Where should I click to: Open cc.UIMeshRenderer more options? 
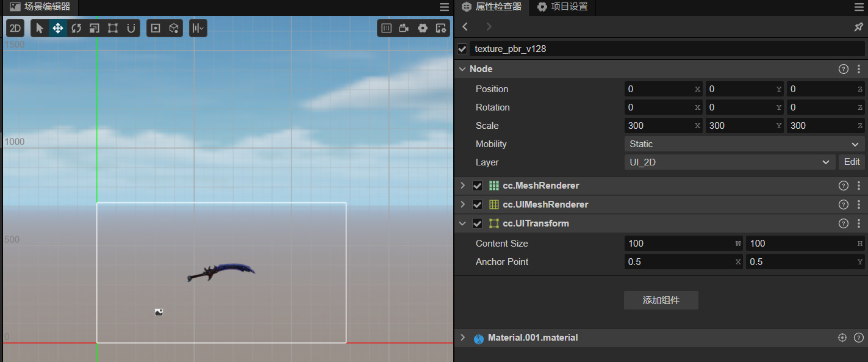[x=859, y=205]
